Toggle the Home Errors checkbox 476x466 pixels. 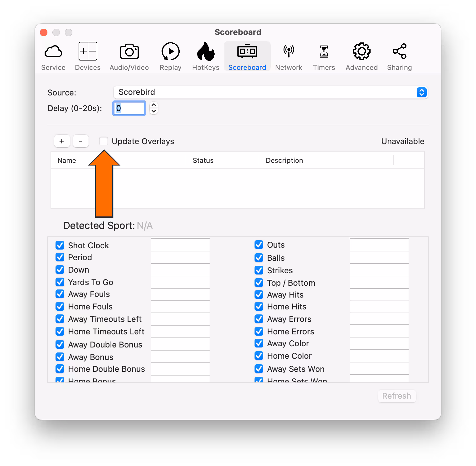point(259,331)
